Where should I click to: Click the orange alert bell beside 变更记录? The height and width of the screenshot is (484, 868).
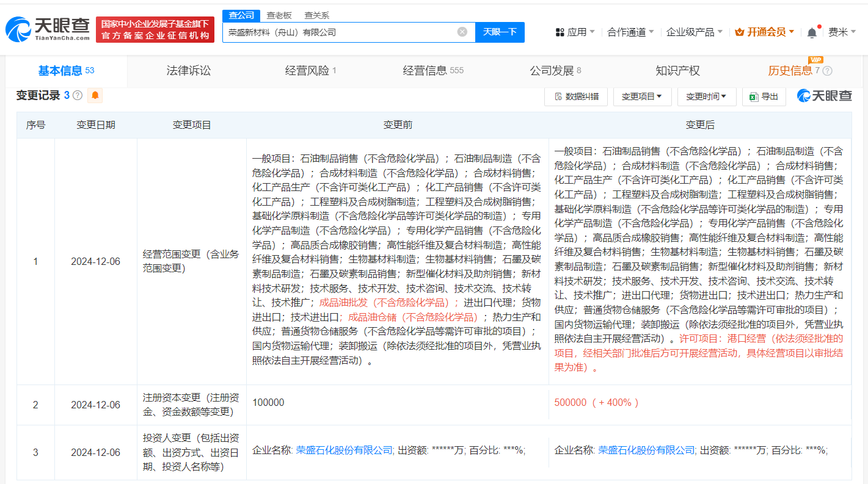pyautogui.click(x=95, y=95)
